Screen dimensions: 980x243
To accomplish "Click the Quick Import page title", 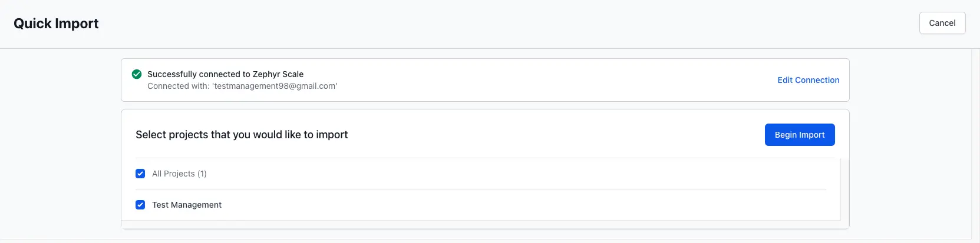I will tap(56, 24).
